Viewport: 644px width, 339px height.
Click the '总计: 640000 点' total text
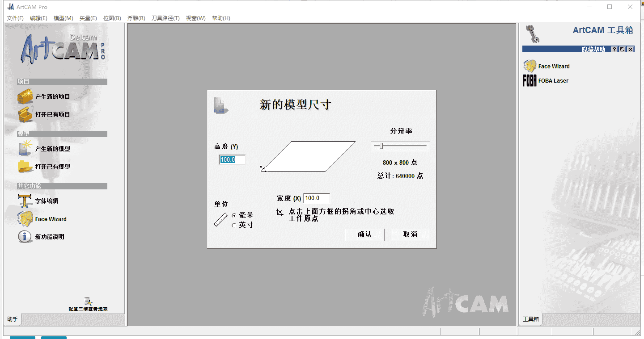(400, 176)
